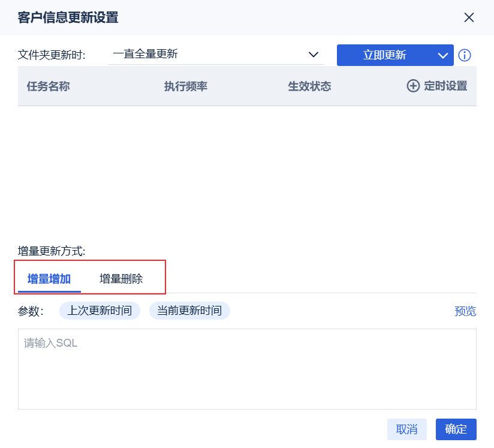Switch to the 增量删除 tab
This screenshot has width=494, height=448.
(x=121, y=279)
